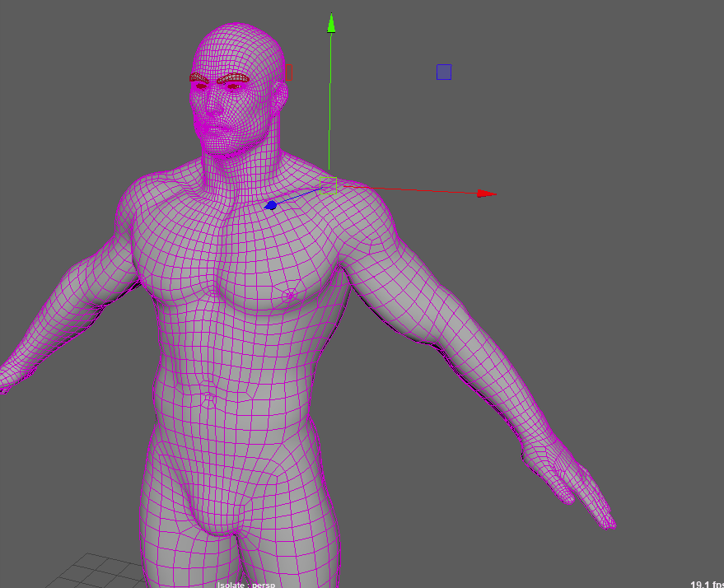Screen dimensions: 724x588
Task: Click the navel on the abdomen
Action: click(x=208, y=400)
